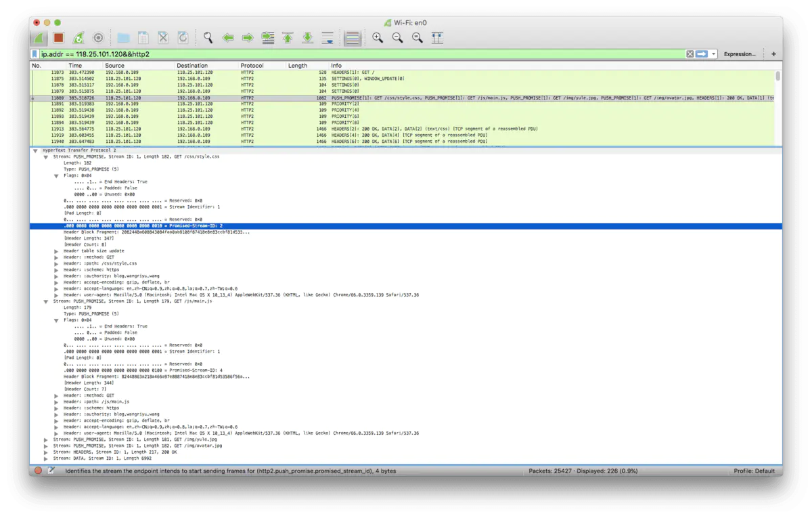This screenshot has width=812, height=518.
Task: Stop the running packet capture
Action: point(59,39)
